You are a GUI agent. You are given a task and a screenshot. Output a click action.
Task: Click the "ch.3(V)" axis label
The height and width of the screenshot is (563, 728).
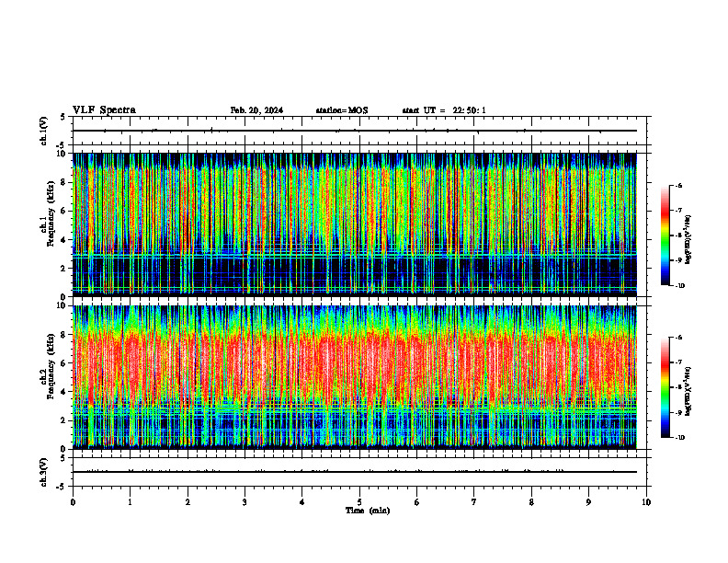43,473
